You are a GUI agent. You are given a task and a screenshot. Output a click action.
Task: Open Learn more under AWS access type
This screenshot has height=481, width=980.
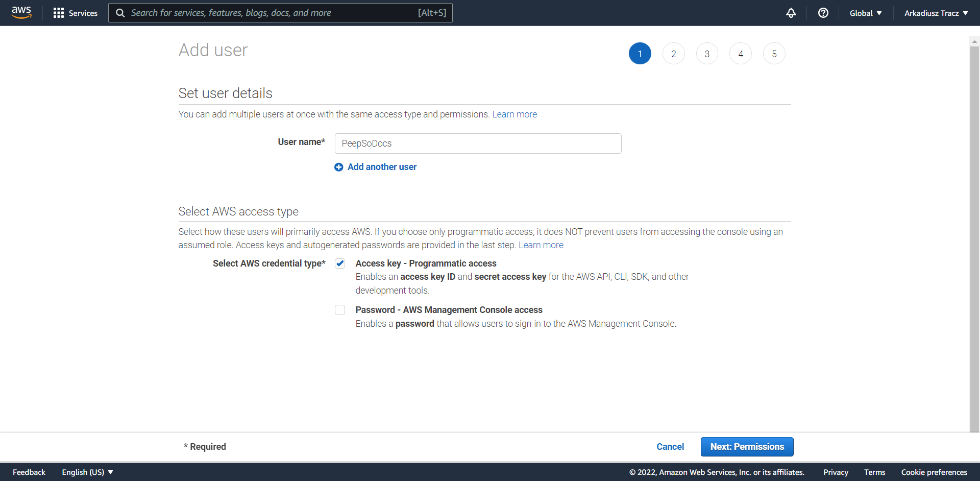pyautogui.click(x=541, y=245)
